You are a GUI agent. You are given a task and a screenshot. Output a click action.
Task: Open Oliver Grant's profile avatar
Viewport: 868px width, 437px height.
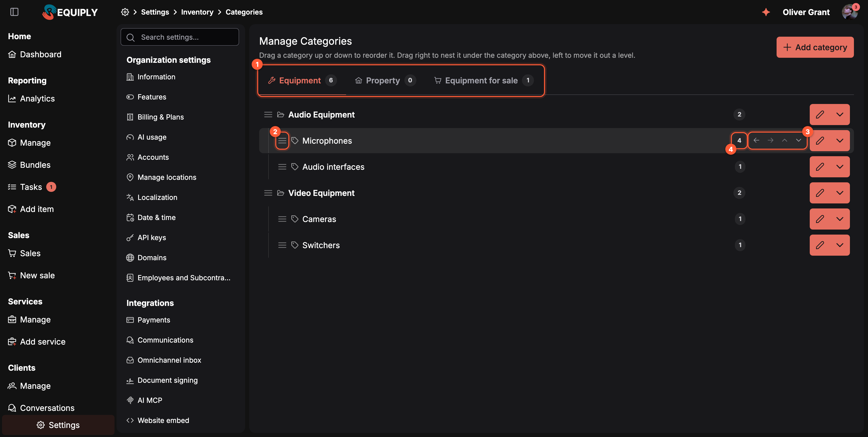[849, 12]
